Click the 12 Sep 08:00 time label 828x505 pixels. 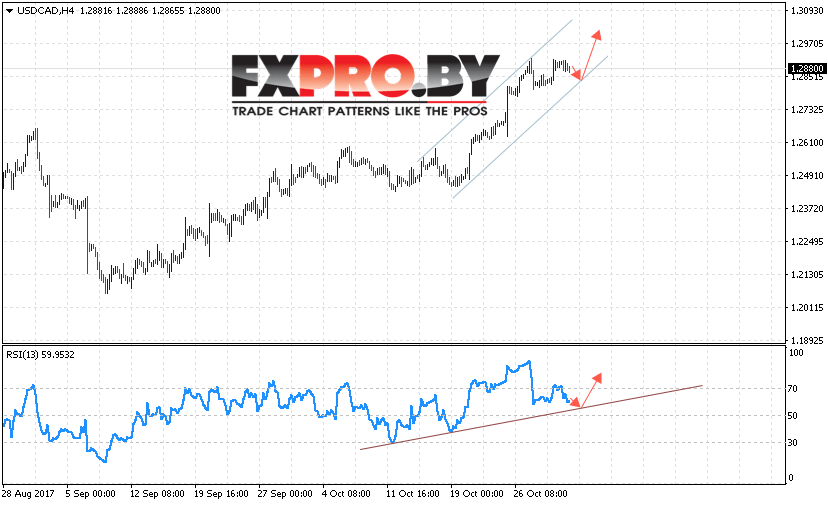[157, 494]
